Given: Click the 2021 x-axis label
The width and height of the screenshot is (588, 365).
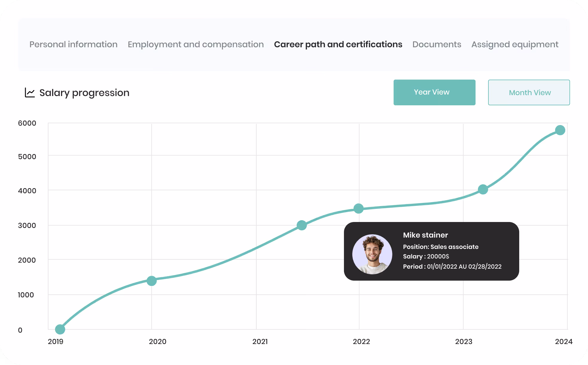Looking at the screenshot, I should click(260, 341).
